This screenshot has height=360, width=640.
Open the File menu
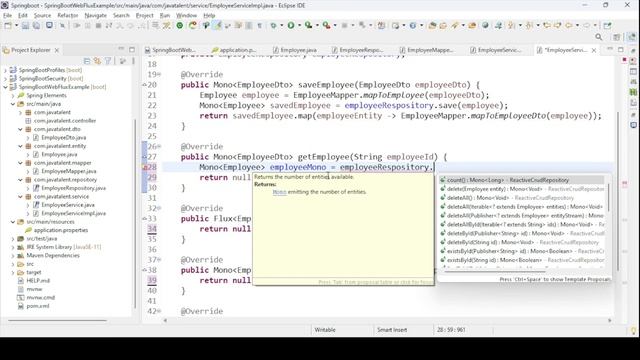click(7, 15)
